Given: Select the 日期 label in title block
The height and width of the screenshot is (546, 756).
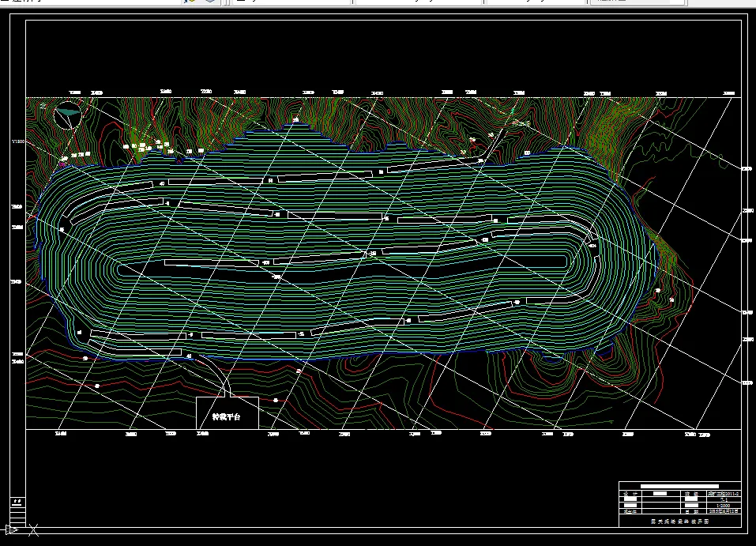Looking at the screenshot, I should (691, 511).
